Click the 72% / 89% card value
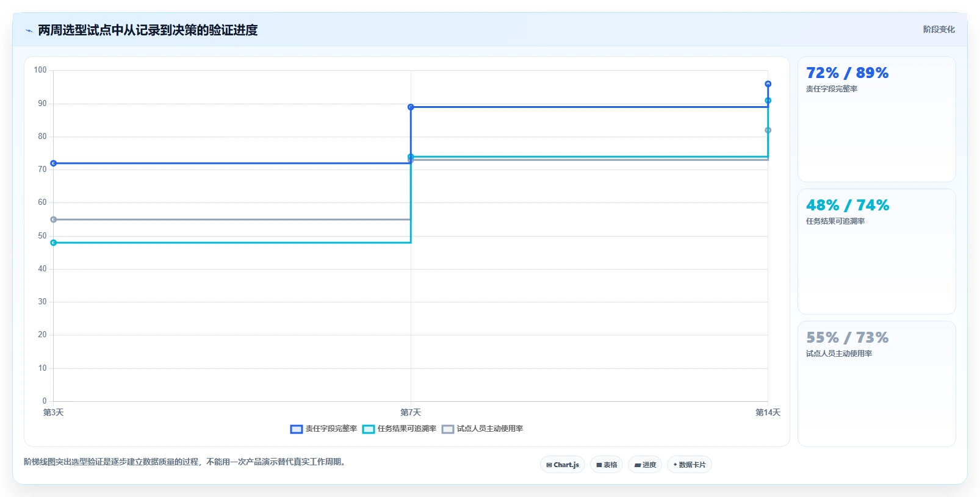Screen dimensions: 980x497 [847, 73]
